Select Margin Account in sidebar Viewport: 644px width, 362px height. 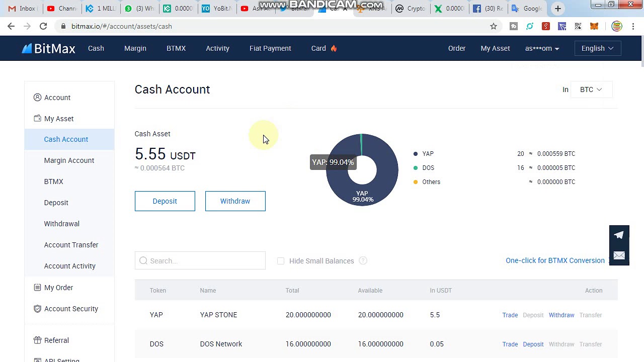69,160
